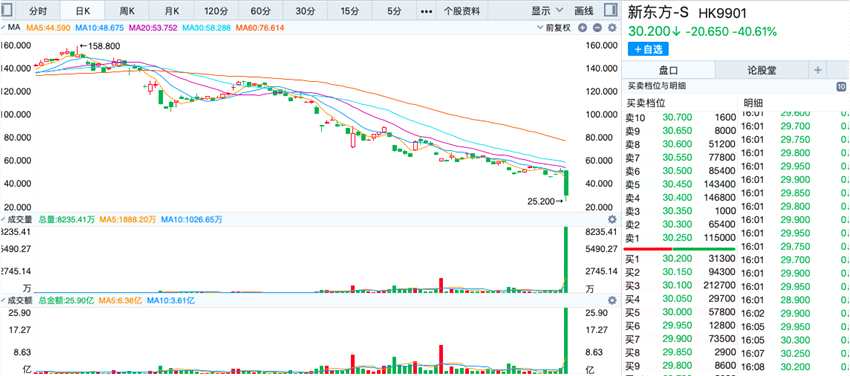850x376 pixels.
Task: Open 成交量 volume panel settings gear
Action: click(x=612, y=219)
